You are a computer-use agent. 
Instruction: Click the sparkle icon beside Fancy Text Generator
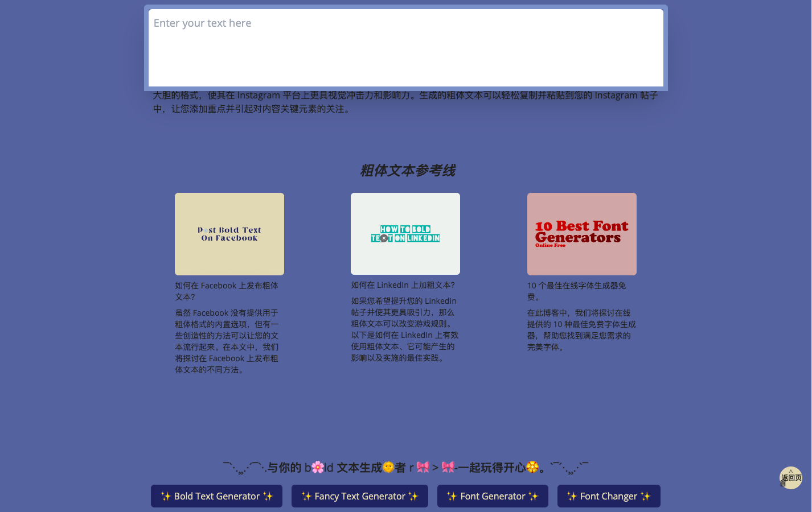pos(307,496)
